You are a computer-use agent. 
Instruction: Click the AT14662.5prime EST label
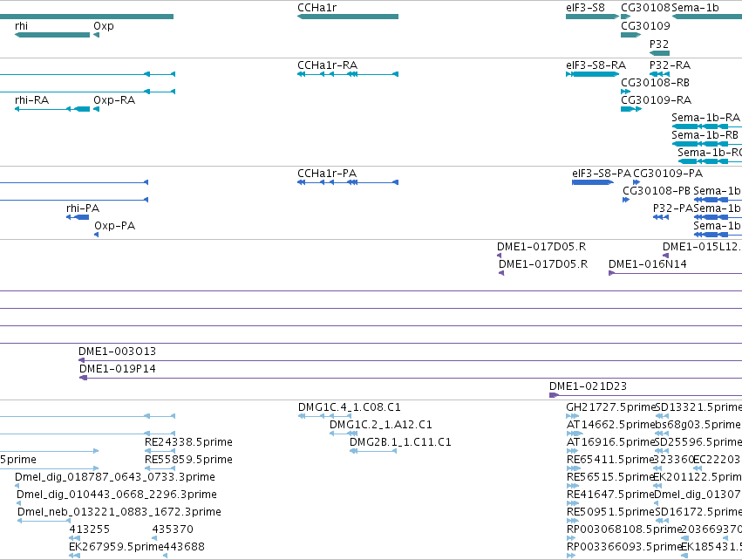(x=610, y=425)
